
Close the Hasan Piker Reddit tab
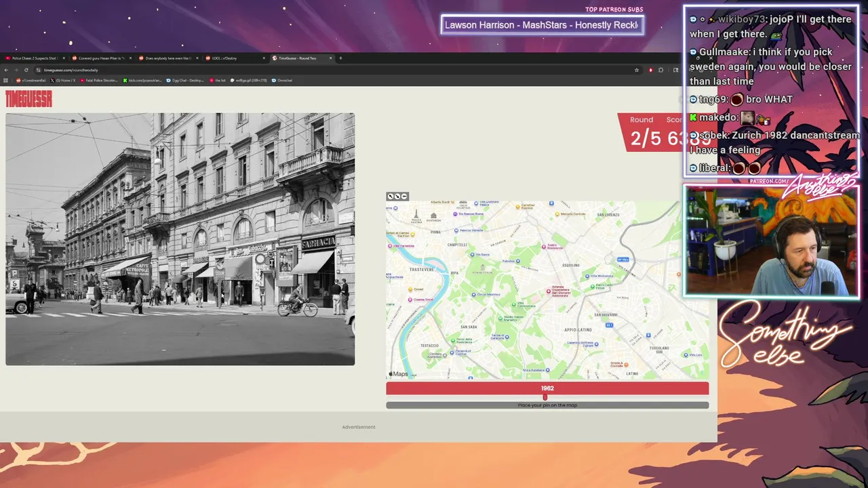[130, 58]
